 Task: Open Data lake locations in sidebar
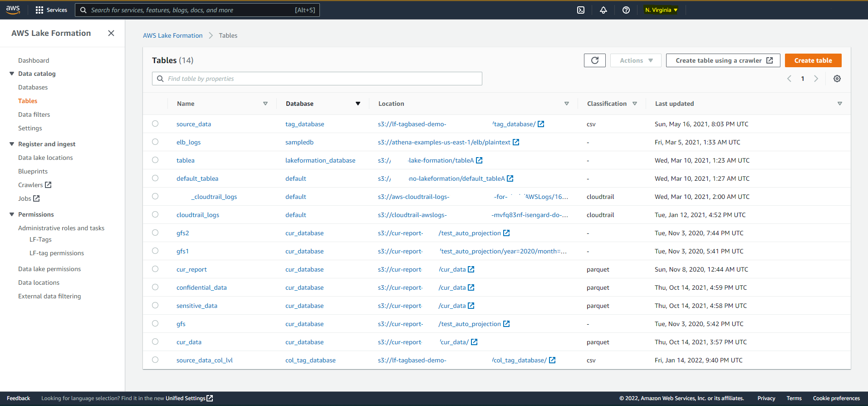click(x=45, y=158)
